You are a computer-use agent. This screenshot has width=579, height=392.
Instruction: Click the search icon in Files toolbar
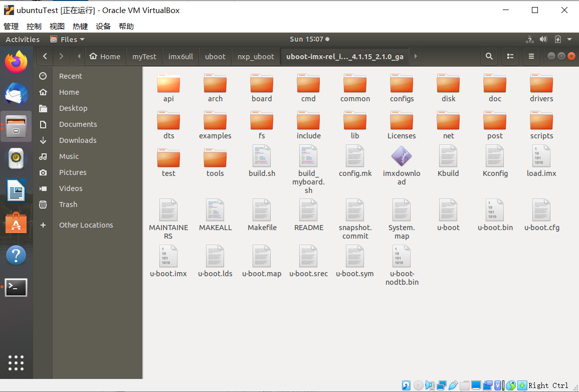[x=489, y=57]
